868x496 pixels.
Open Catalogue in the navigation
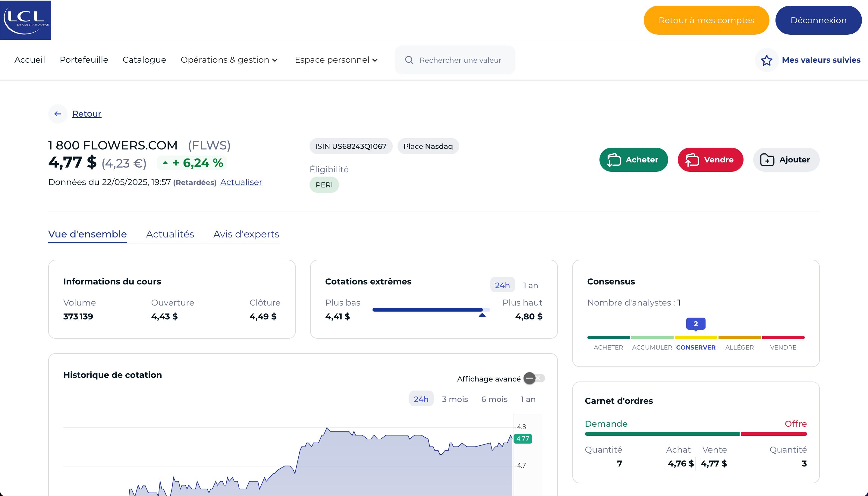[x=144, y=60]
